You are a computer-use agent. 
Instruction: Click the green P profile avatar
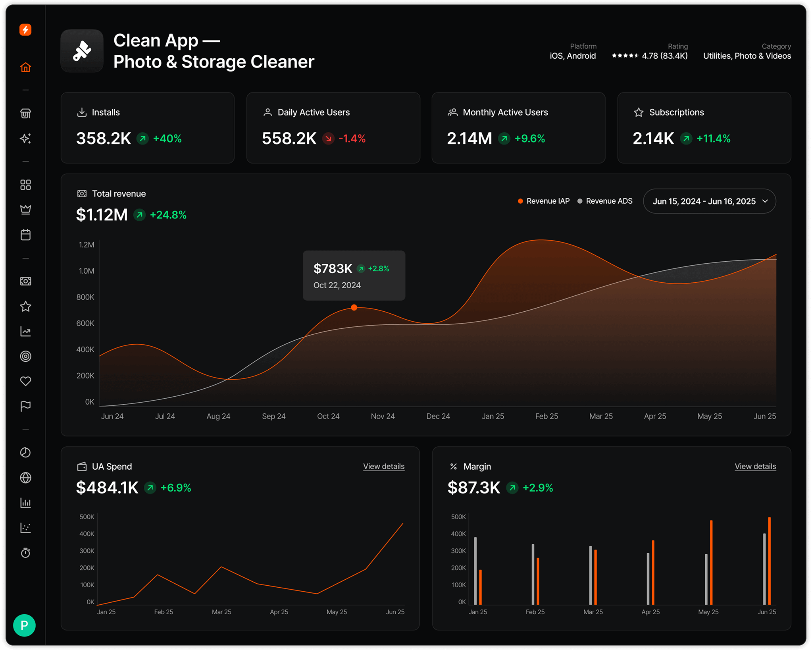coord(24,626)
